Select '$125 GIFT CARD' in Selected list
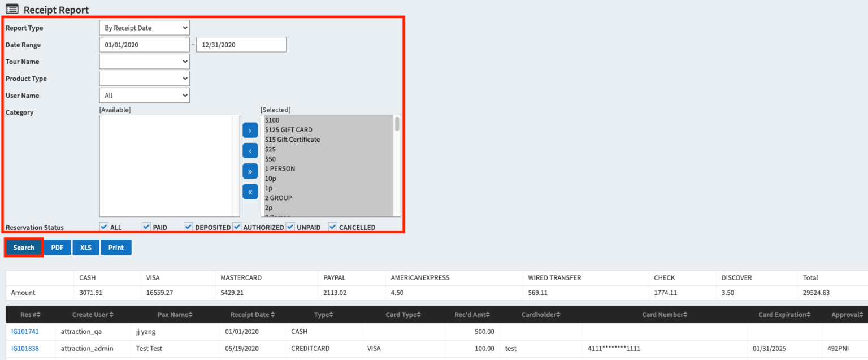This screenshot has width=868, height=360. click(x=288, y=130)
